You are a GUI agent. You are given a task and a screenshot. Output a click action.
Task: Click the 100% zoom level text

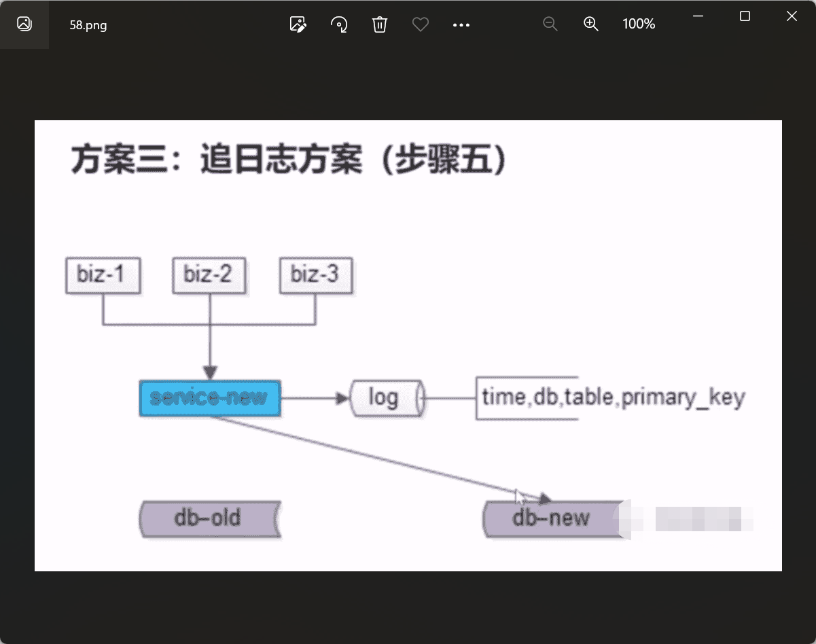click(639, 24)
